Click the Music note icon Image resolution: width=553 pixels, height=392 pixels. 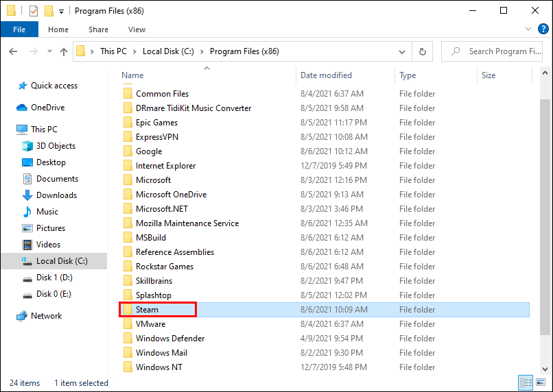coord(27,212)
